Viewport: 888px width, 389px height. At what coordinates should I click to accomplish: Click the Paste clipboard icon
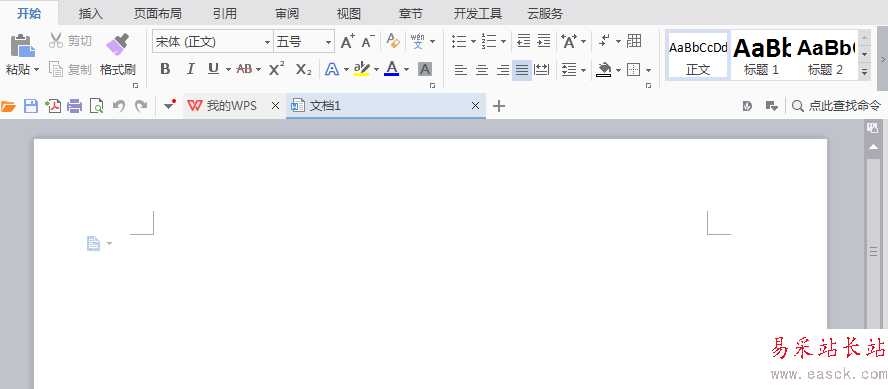[23, 45]
